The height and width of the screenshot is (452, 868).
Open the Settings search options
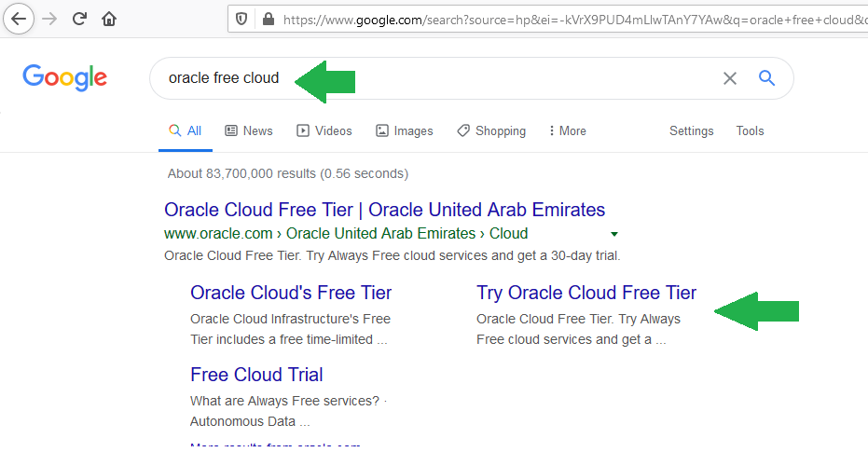(x=692, y=131)
